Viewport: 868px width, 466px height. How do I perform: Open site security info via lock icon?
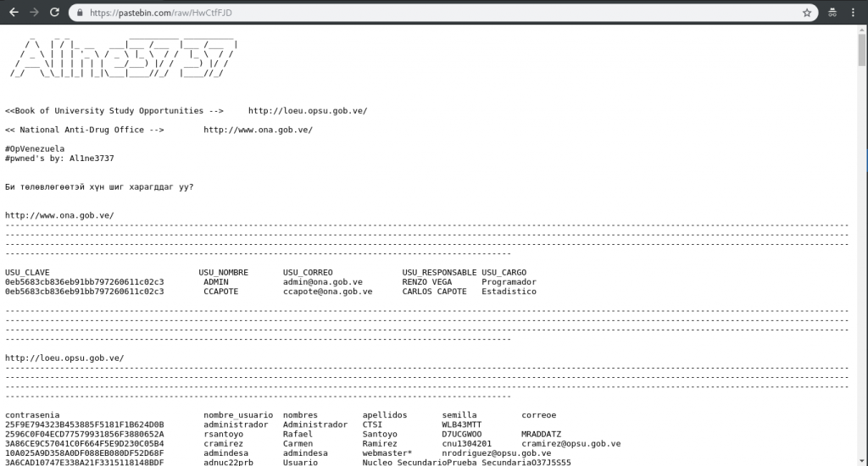click(80, 13)
